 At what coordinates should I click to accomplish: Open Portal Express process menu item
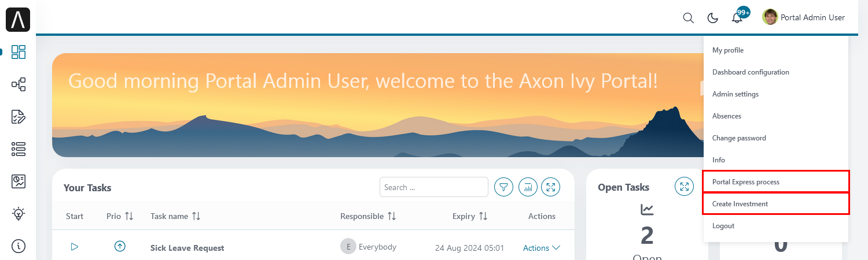pyautogui.click(x=776, y=182)
